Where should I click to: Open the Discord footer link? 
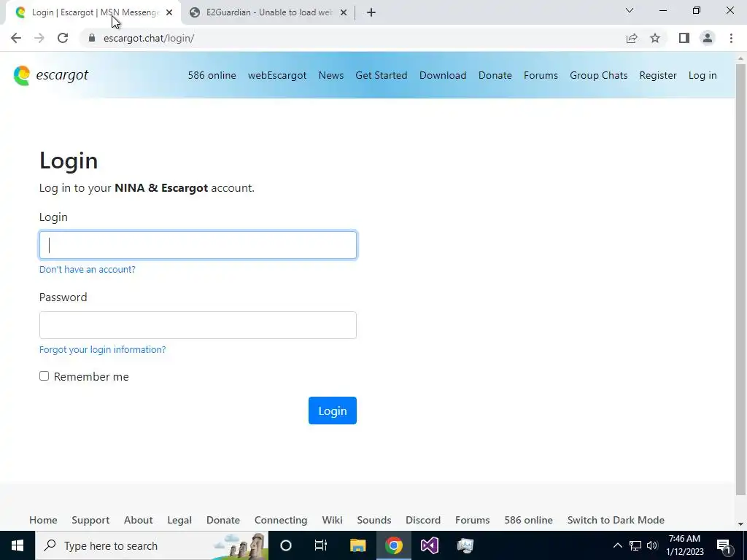423,520
